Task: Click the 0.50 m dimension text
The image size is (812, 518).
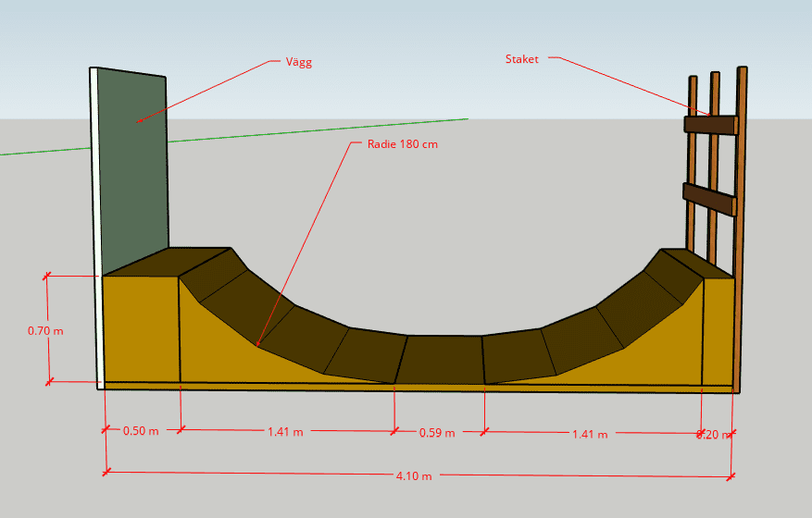Action: coord(142,431)
